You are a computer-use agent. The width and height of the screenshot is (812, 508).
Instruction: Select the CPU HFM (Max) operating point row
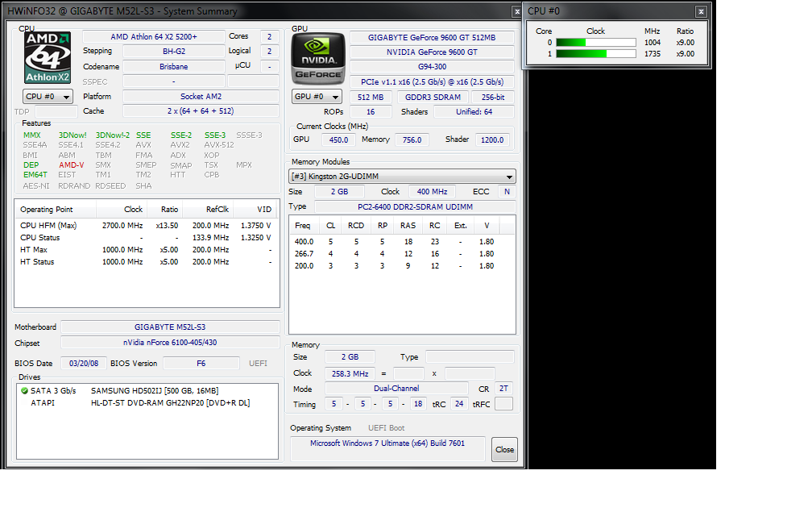147,226
